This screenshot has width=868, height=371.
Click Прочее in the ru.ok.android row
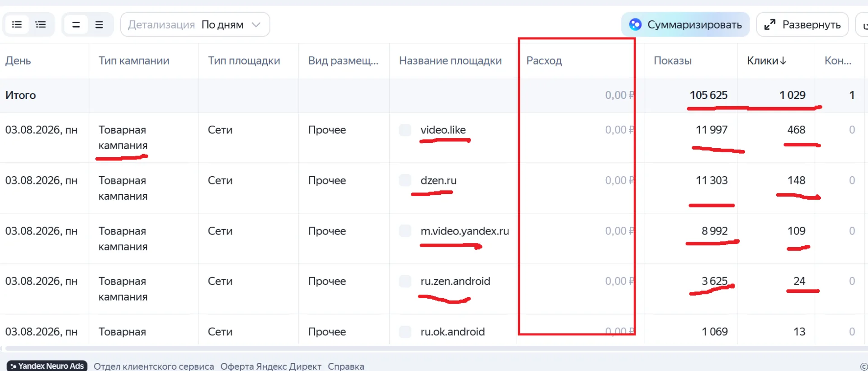[x=327, y=332]
